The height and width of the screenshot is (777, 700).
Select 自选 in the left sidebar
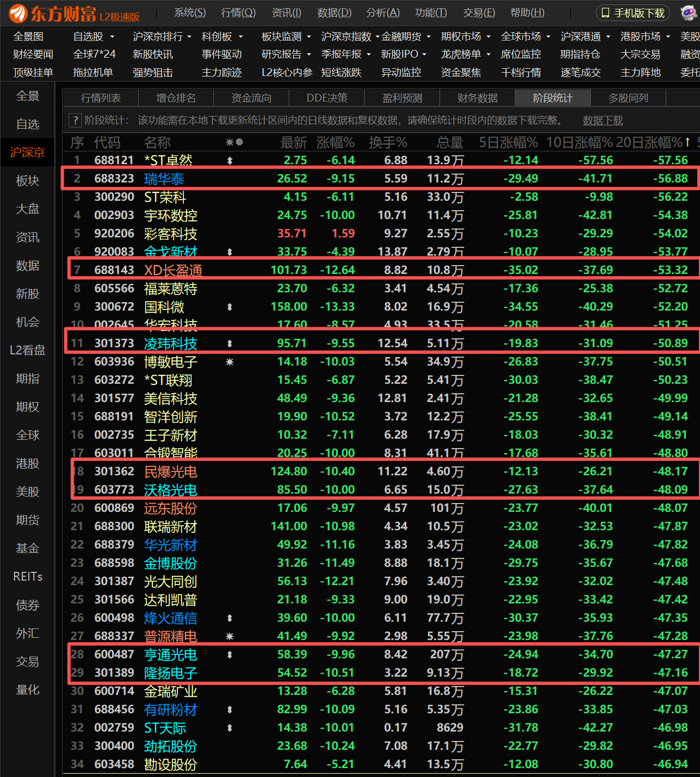pos(28,124)
